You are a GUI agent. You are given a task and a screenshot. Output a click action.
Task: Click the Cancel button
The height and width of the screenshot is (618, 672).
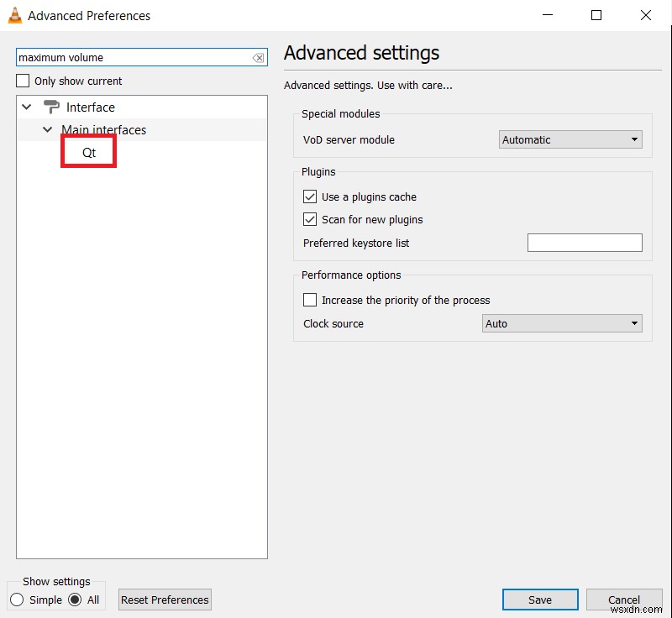624,600
